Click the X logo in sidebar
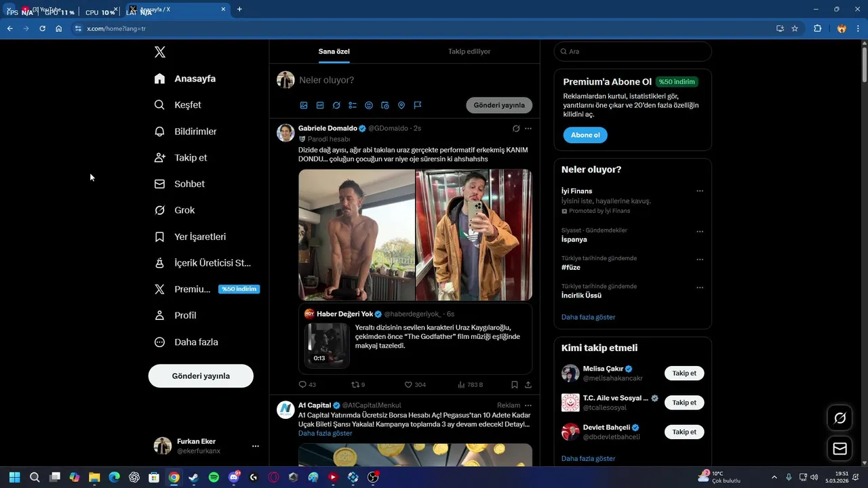The width and height of the screenshot is (868, 488). [x=160, y=52]
